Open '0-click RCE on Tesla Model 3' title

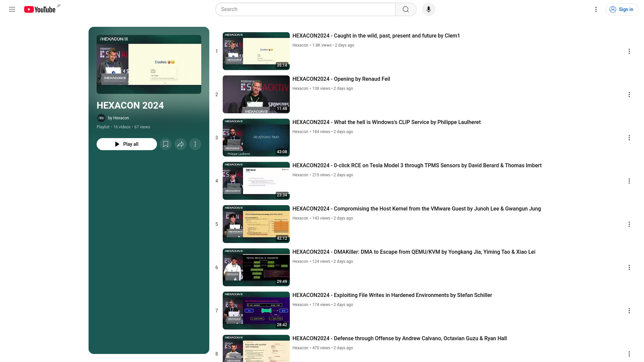point(417,166)
